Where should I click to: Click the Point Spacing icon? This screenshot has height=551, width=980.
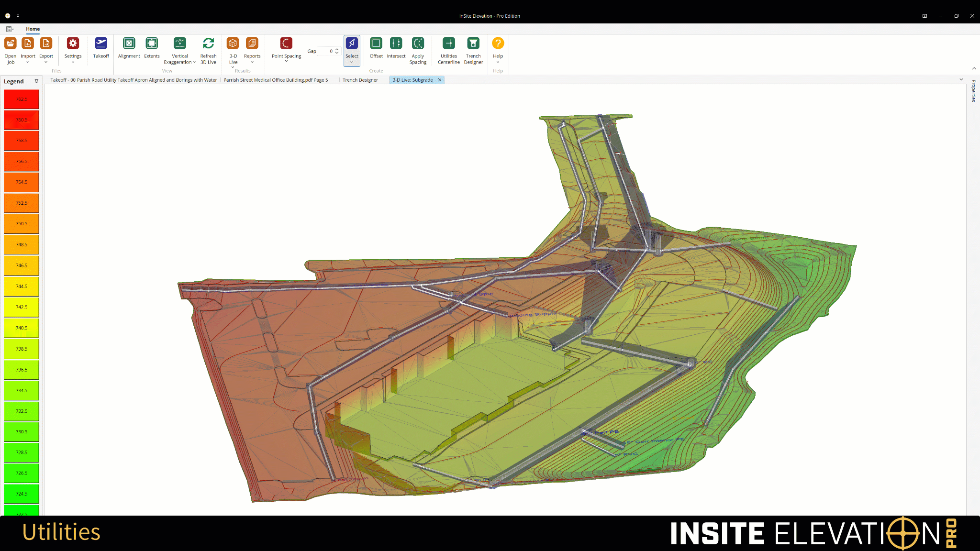click(286, 44)
